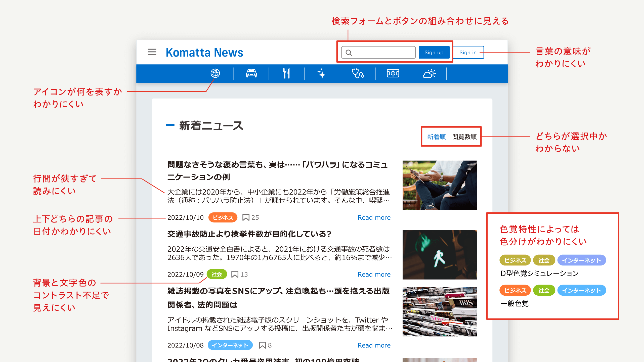Open the パワハラ article headline

click(277, 171)
